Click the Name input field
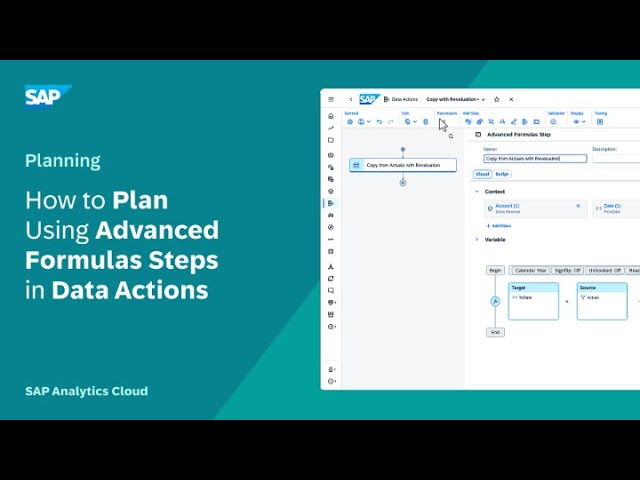The image size is (640, 480). (x=535, y=158)
